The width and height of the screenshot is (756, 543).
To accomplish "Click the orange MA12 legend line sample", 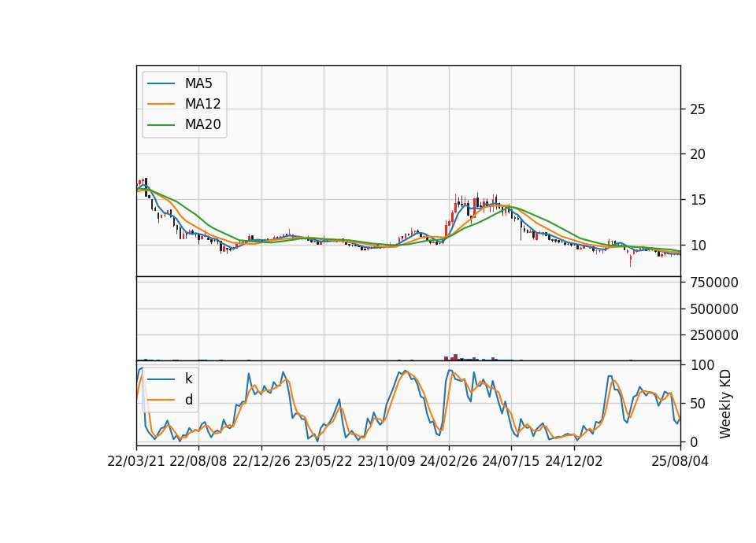I will tap(161, 104).
